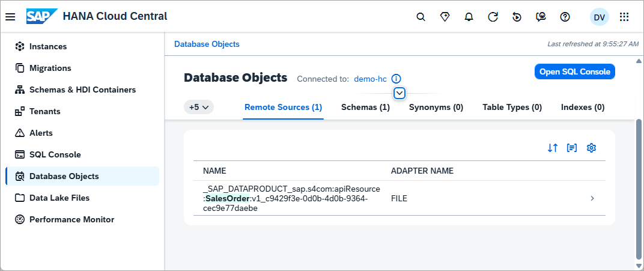Switch to Remote Sources (1) tab

click(x=284, y=107)
